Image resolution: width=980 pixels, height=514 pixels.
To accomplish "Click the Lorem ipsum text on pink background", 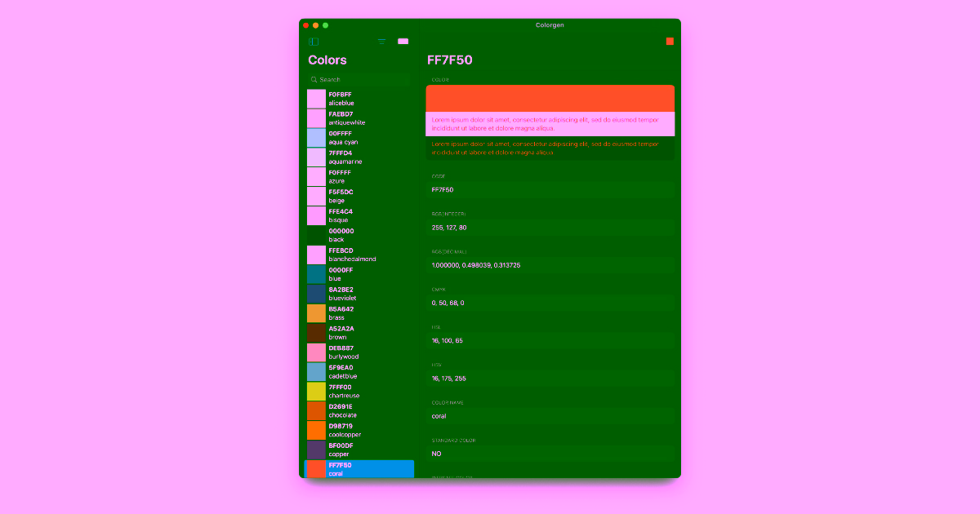I will point(546,124).
